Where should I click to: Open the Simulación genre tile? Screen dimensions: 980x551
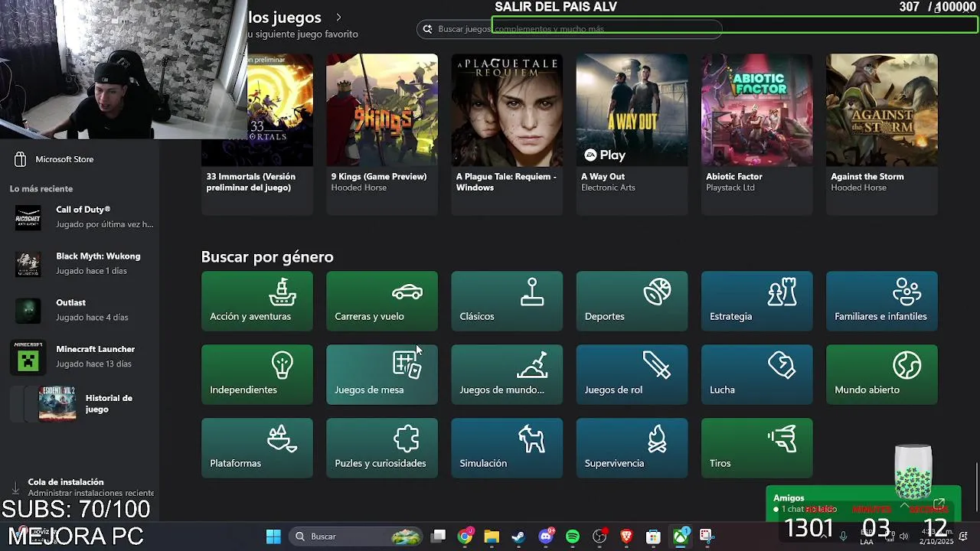tap(507, 448)
